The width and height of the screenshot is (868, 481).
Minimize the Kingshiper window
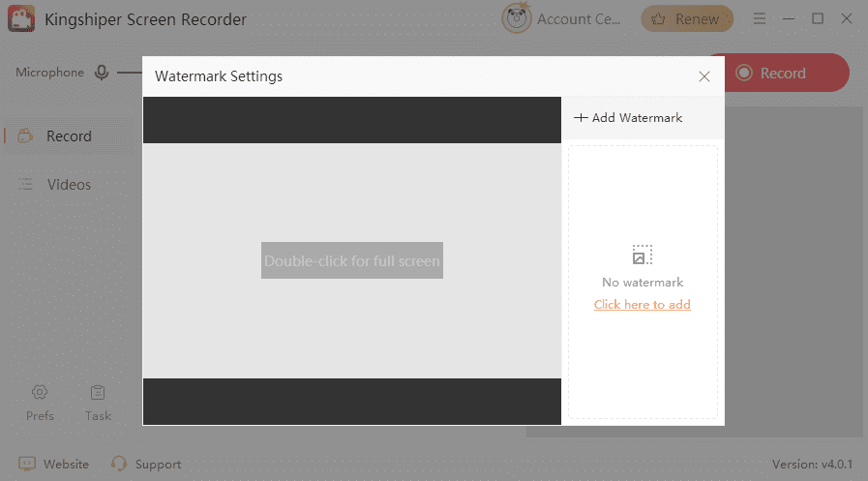(x=789, y=18)
